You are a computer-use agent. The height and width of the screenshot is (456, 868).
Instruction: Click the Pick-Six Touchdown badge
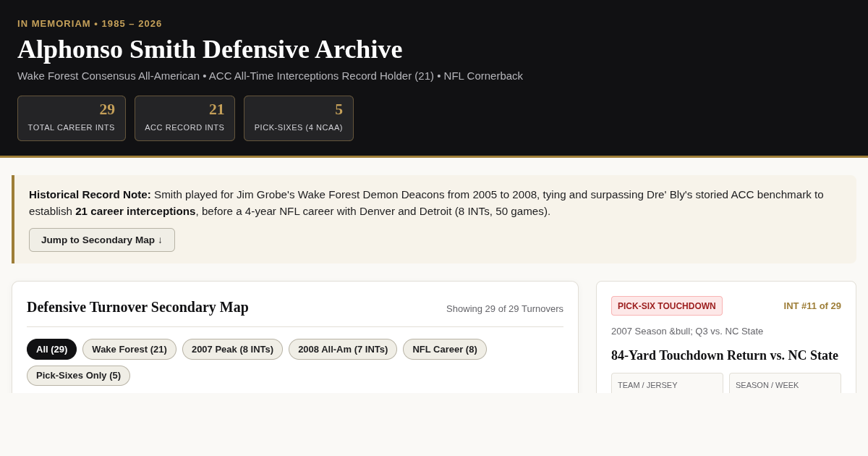coord(667,305)
